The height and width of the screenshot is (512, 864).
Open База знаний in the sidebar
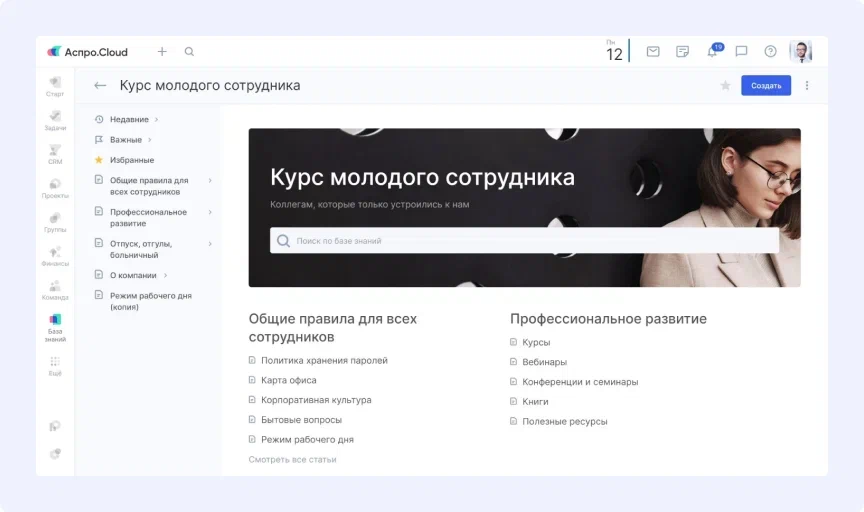point(55,328)
